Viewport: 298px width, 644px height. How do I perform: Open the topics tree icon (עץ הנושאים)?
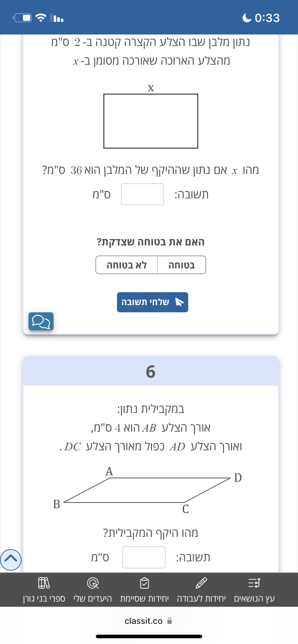click(x=254, y=583)
